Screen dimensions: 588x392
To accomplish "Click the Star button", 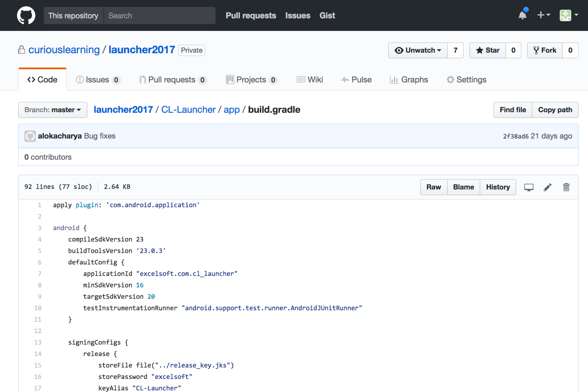I will point(488,50).
